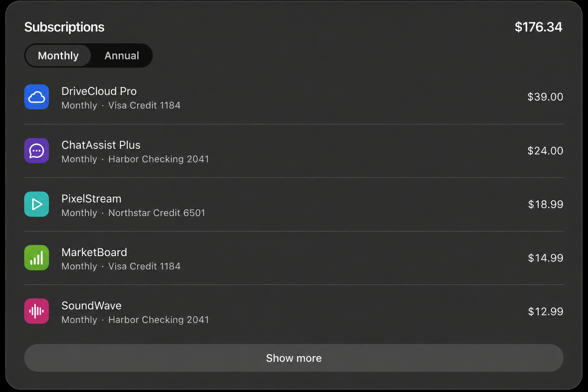Screen dimensions: 588x392
Task: Open the DriveCloud Pro cloud icon
Action: point(36,97)
